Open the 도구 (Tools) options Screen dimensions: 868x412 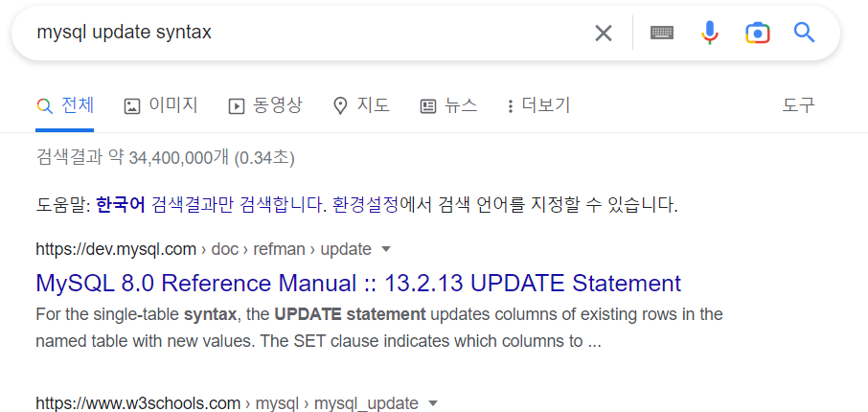pos(798,105)
